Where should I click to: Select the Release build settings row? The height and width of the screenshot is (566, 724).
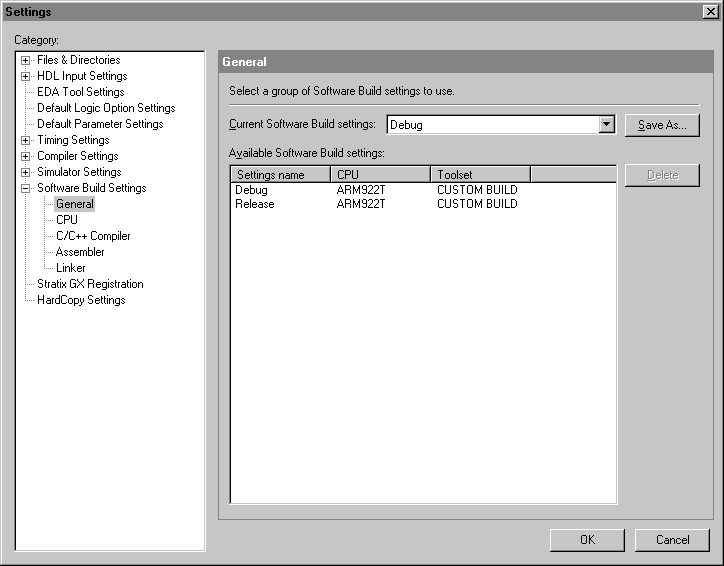(255, 204)
